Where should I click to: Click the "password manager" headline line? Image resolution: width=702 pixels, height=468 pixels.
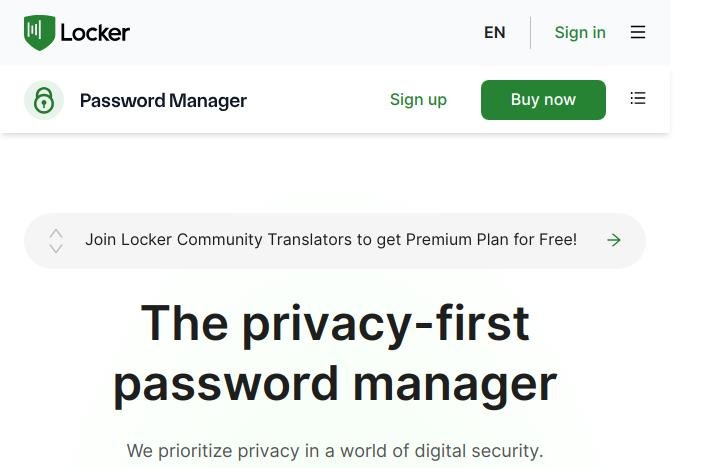[335, 385]
